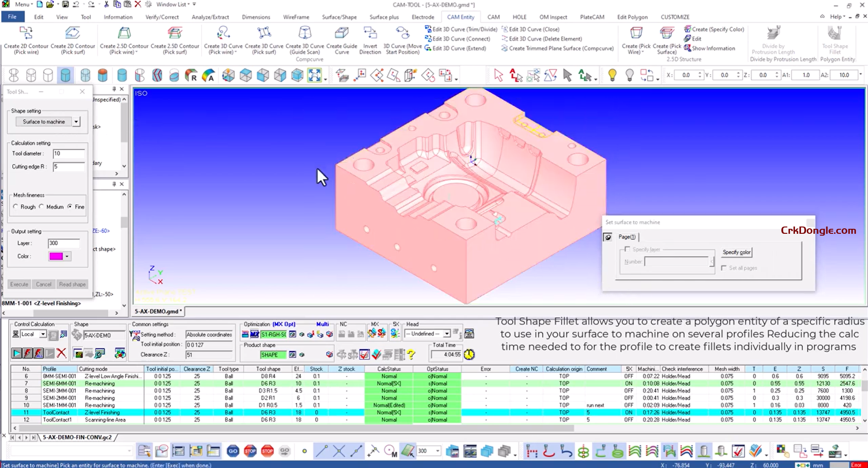
Task: Open the Head dropdown showing Undefined
Action: [x=446, y=333]
